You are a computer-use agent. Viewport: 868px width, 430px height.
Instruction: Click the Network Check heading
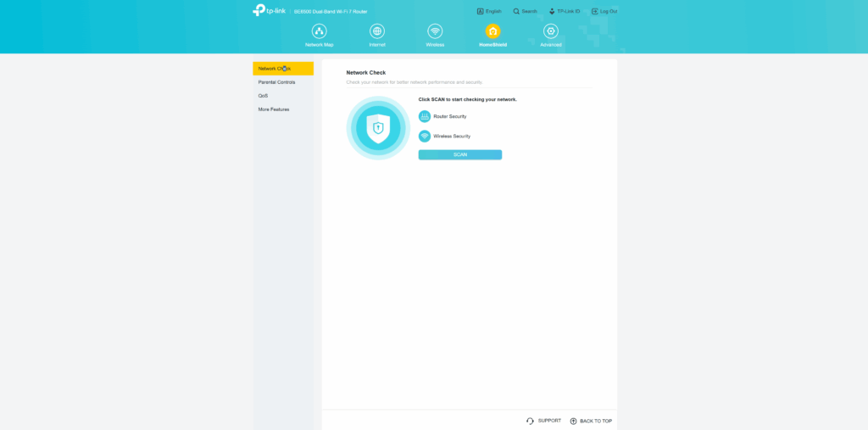click(366, 73)
